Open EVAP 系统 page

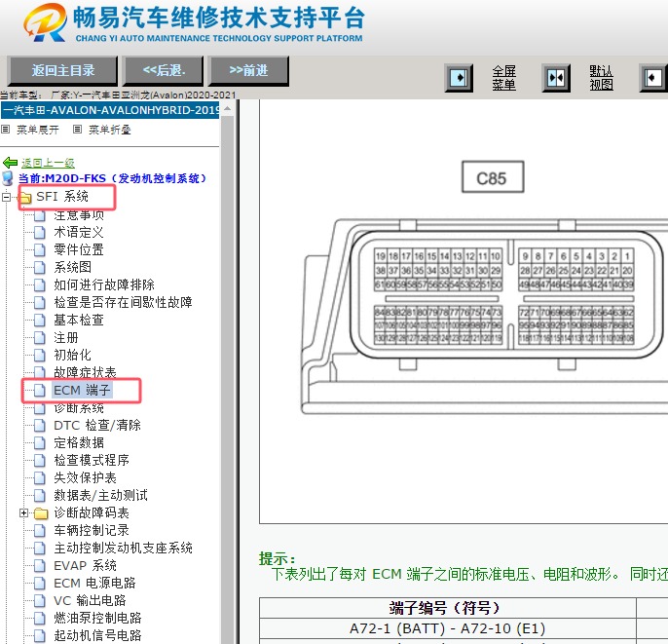click(x=85, y=566)
